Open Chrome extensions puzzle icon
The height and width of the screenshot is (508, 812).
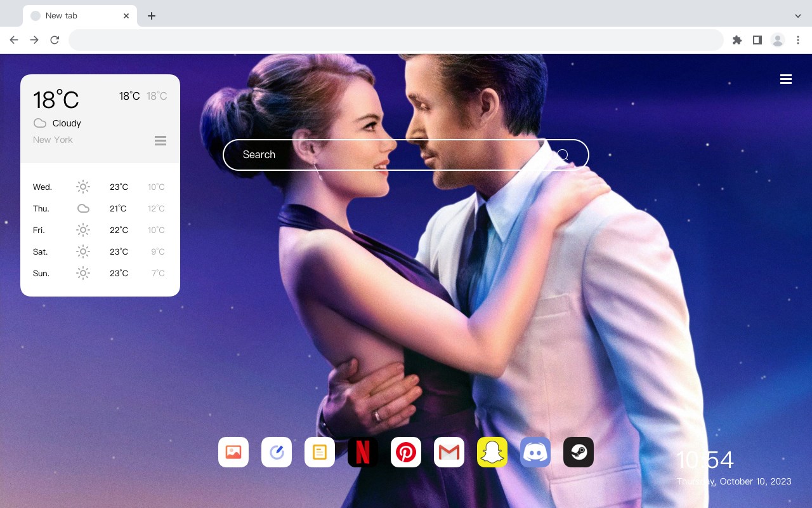pos(737,40)
